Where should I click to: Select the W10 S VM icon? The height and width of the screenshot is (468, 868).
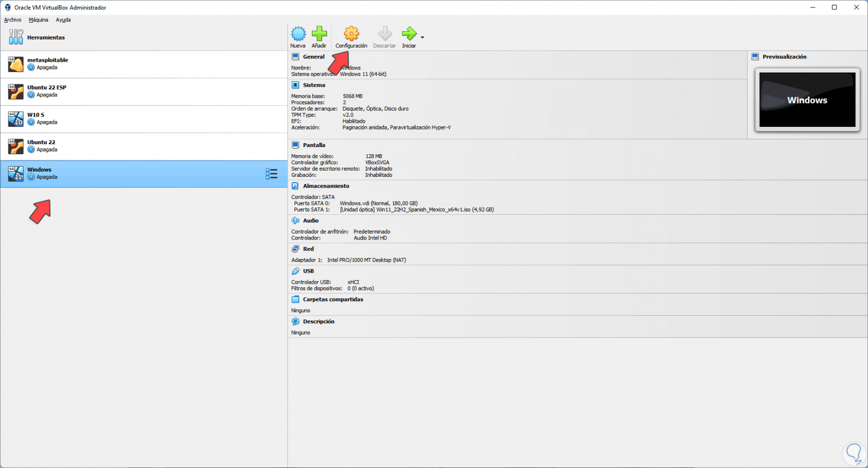click(16, 119)
